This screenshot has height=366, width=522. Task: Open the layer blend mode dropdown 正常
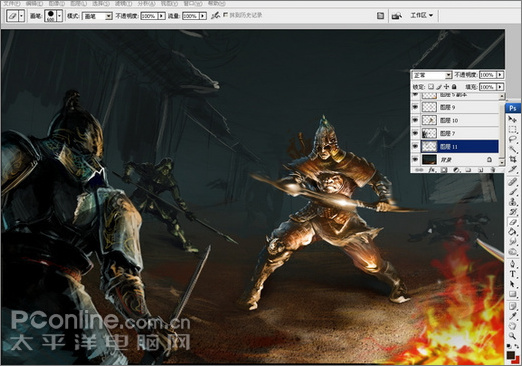[432, 75]
